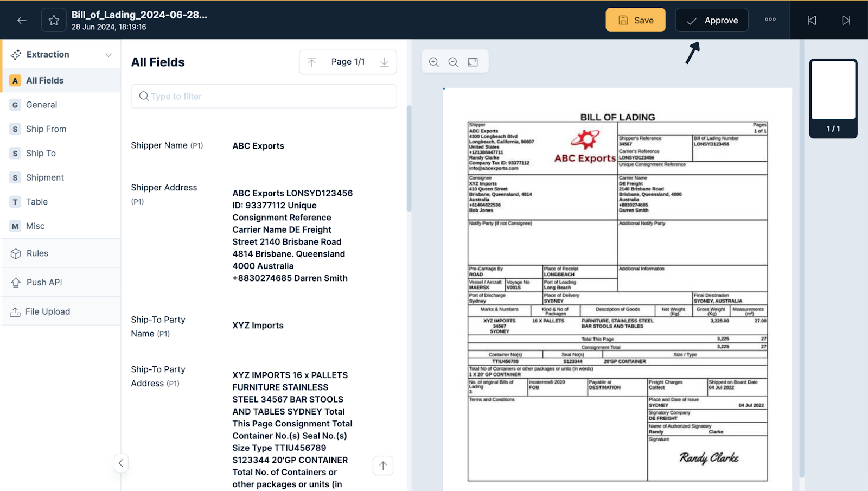
Task: Open the Ship To category
Action: click(61, 153)
